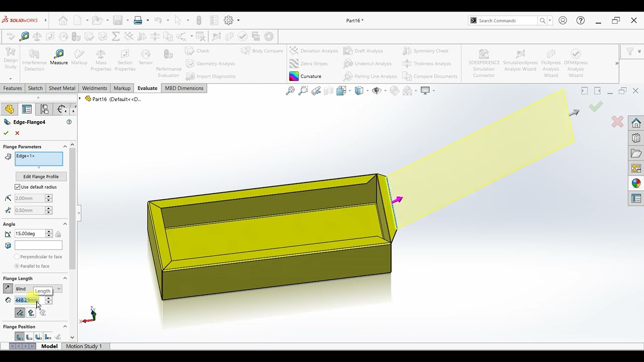
Task: Increase flange angle with stepper
Action: coord(49,232)
